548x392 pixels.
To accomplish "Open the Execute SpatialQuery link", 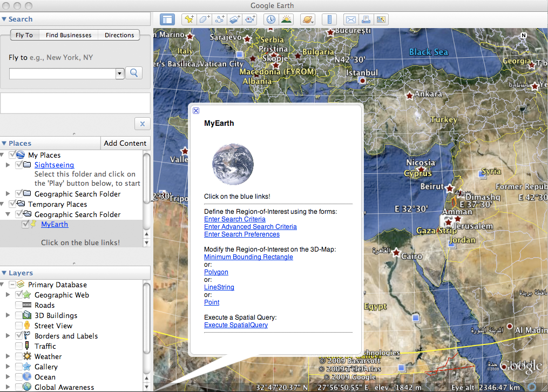I will click(236, 325).
